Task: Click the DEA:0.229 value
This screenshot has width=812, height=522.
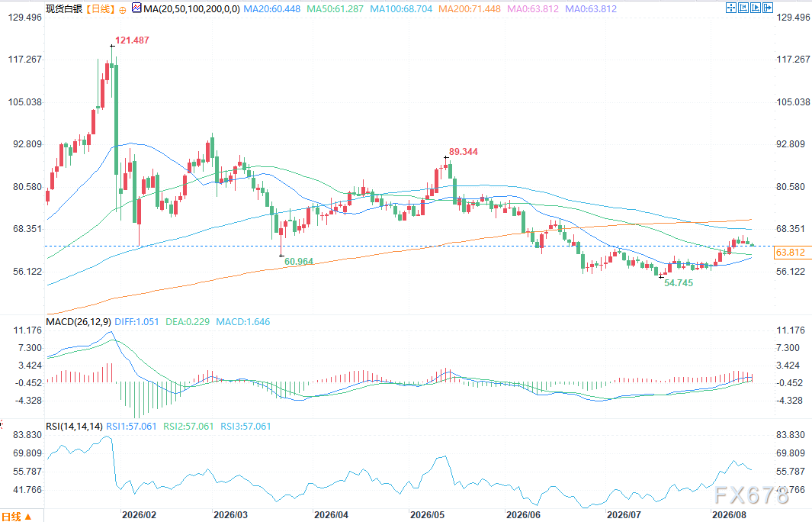Action: coord(188,322)
